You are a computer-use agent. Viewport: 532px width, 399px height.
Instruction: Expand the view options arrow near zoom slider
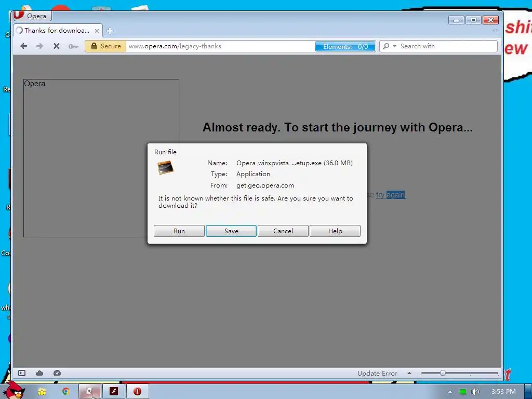409,373
